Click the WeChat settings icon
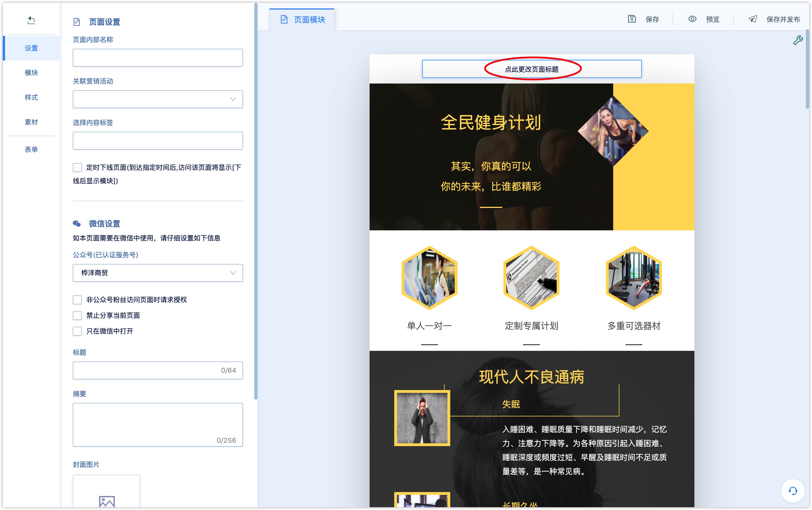 pos(77,223)
